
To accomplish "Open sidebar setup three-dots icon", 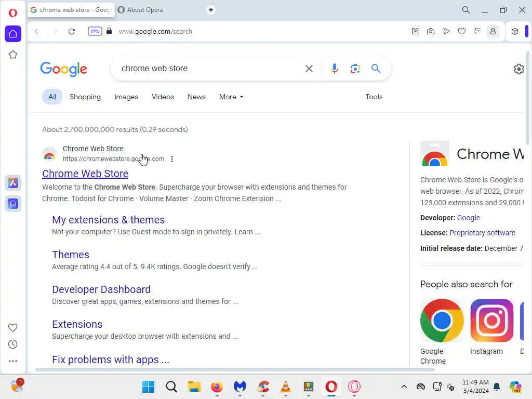I will 13,361.
